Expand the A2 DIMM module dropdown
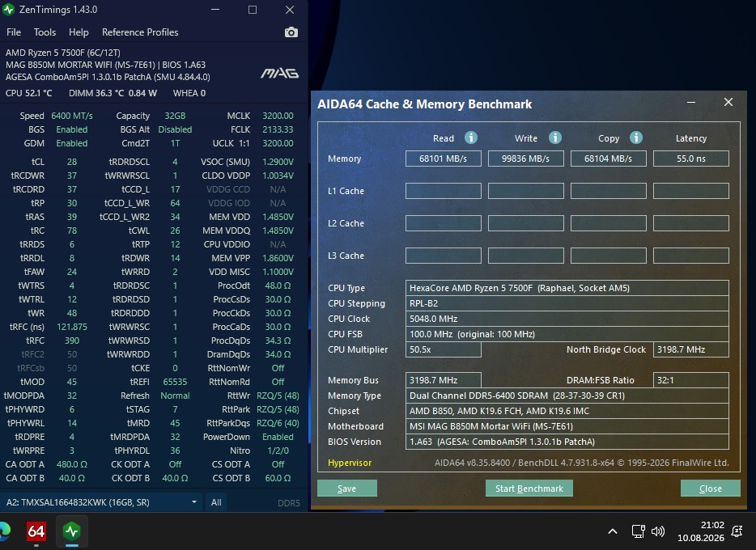The height and width of the screenshot is (550, 756). click(x=193, y=501)
